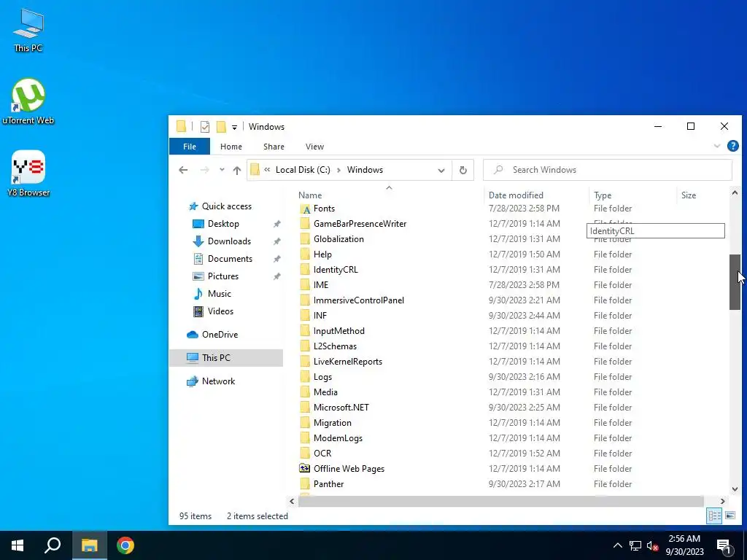This screenshot has height=560, width=747.
Task: Open Y8 Browser desktop shortcut
Action: click(x=28, y=174)
